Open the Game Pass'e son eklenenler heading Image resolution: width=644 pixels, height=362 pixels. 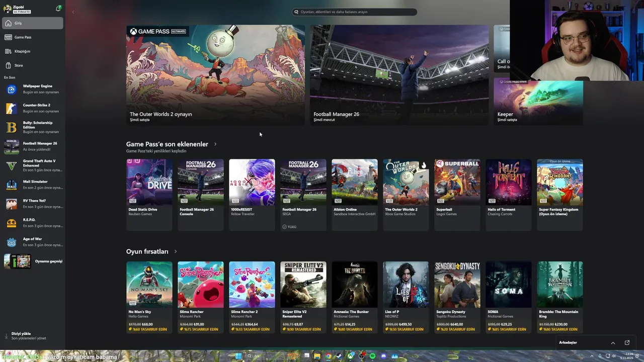(x=167, y=144)
